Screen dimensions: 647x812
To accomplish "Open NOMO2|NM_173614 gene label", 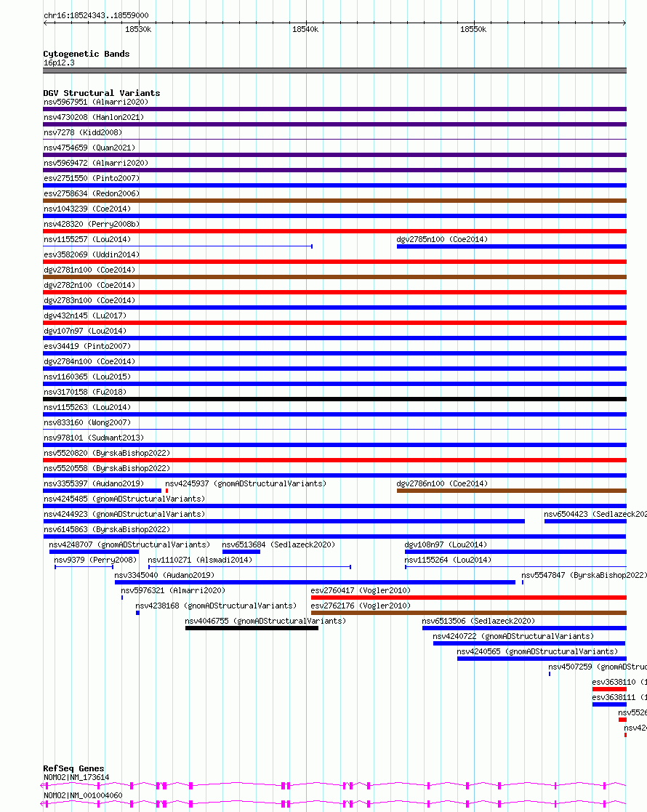I will click(x=76, y=777).
